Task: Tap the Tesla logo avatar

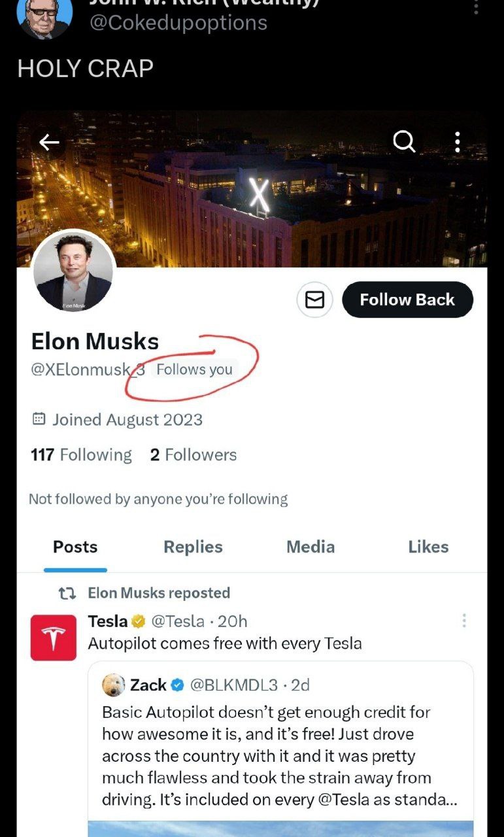Action: (x=54, y=638)
